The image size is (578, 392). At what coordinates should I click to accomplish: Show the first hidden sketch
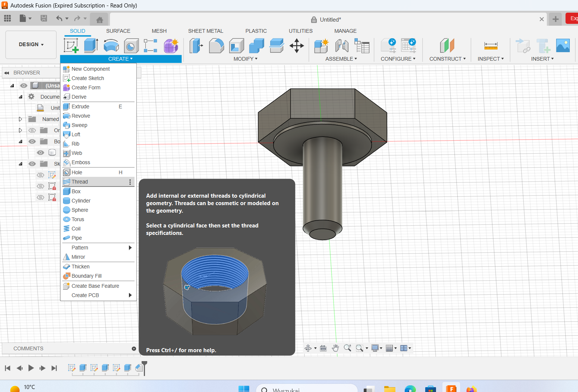(41, 175)
